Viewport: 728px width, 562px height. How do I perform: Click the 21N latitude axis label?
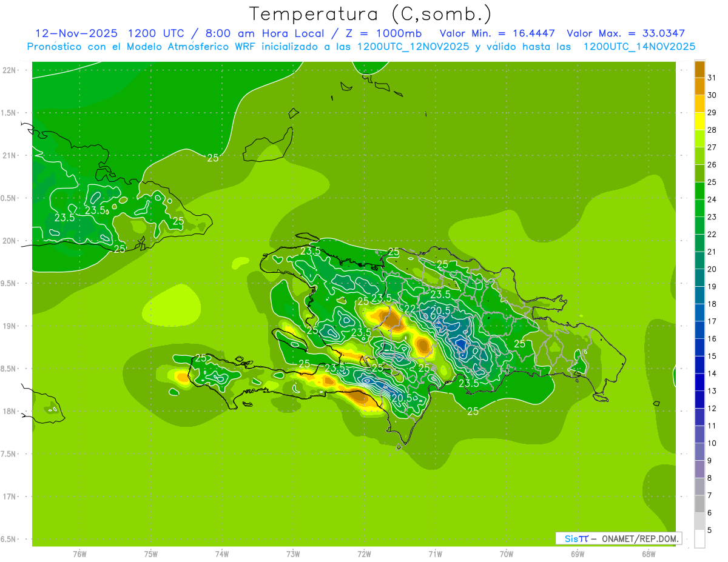click(10, 156)
